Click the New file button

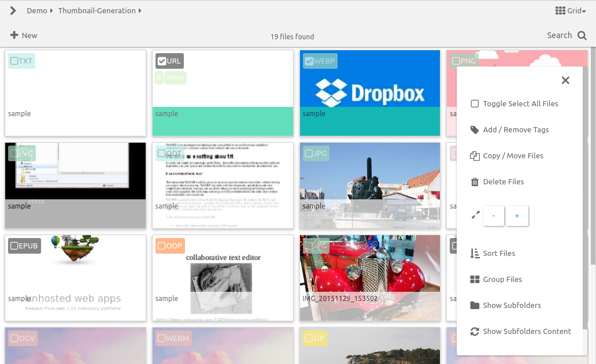(x=24, y=35)
